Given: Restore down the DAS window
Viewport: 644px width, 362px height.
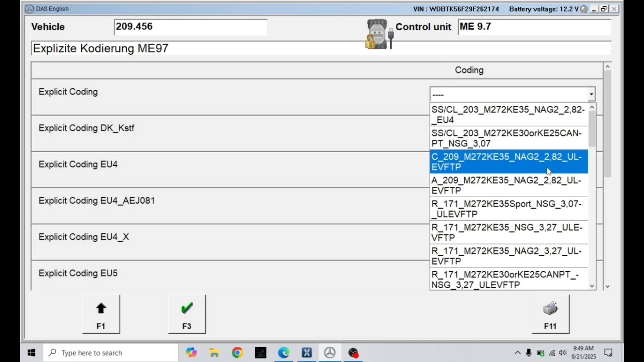Looking at the screenshot, I should click(x=604, y=9).
